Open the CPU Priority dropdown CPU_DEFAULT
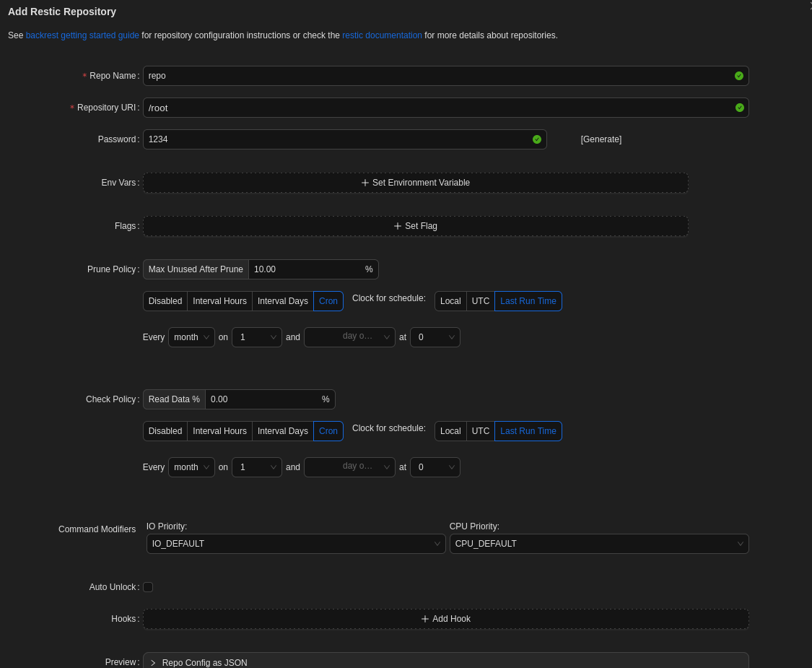The image size is (812, 668). pos(599,544)
